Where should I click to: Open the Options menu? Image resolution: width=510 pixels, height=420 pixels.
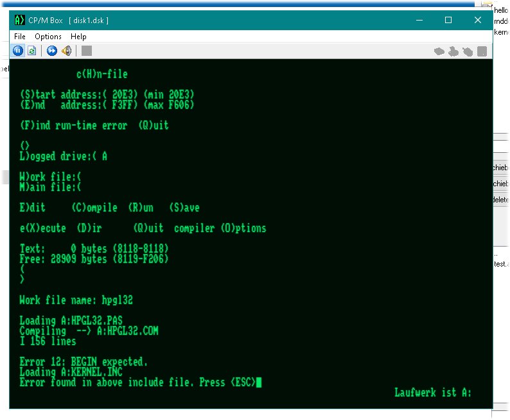click(x=48, y=37)
